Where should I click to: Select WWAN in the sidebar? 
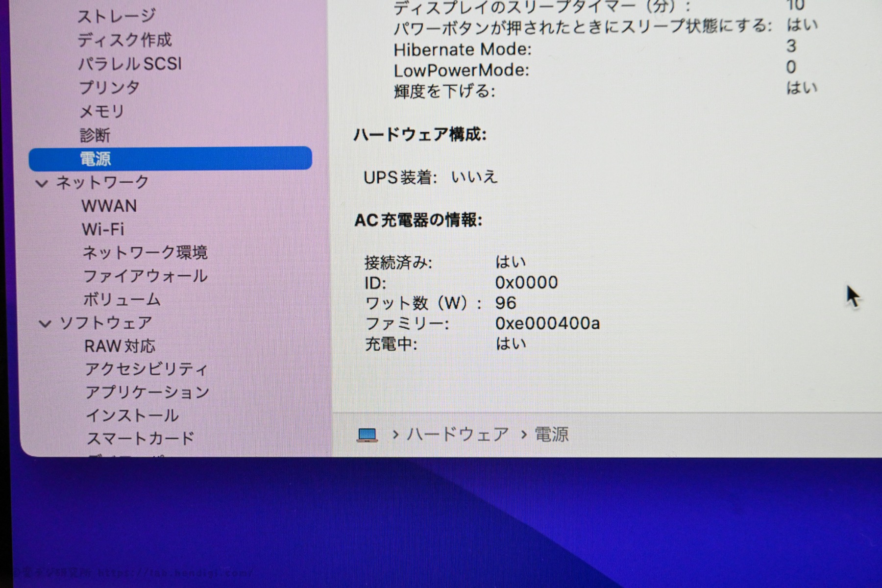tap(109, 206)
